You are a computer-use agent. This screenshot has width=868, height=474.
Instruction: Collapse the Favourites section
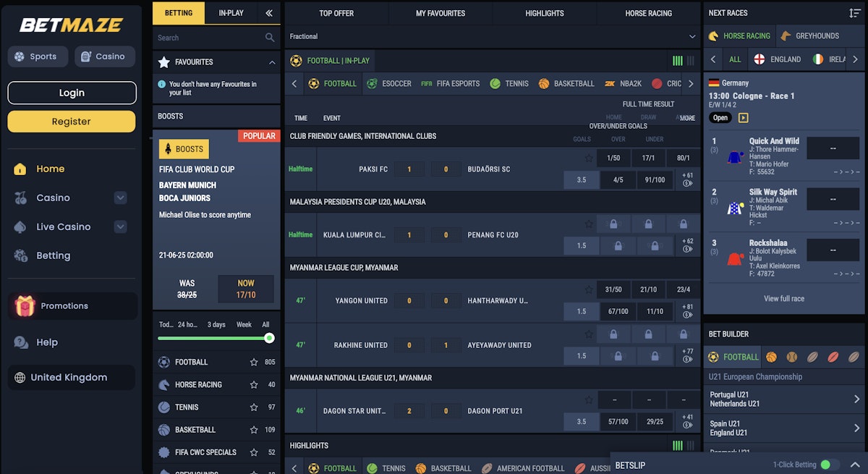[x=272, y=62]
